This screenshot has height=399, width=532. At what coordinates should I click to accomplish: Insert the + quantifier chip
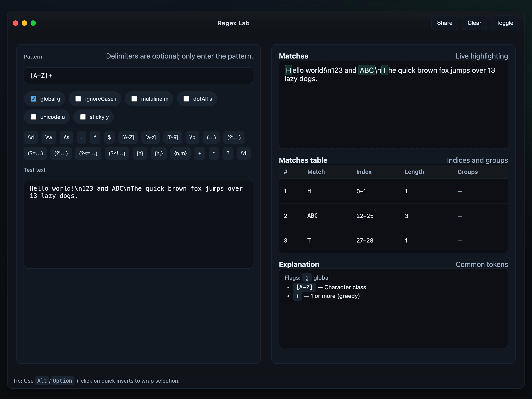point(200,153)
